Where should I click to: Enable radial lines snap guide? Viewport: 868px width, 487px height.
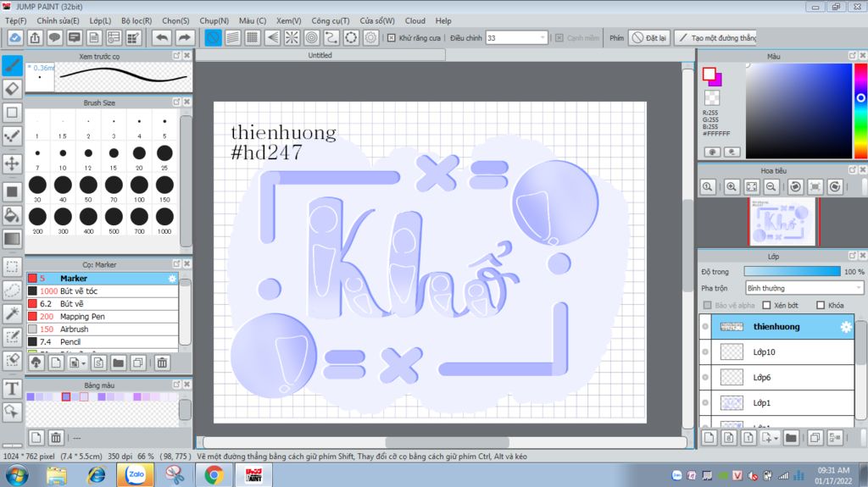(292, 37)
